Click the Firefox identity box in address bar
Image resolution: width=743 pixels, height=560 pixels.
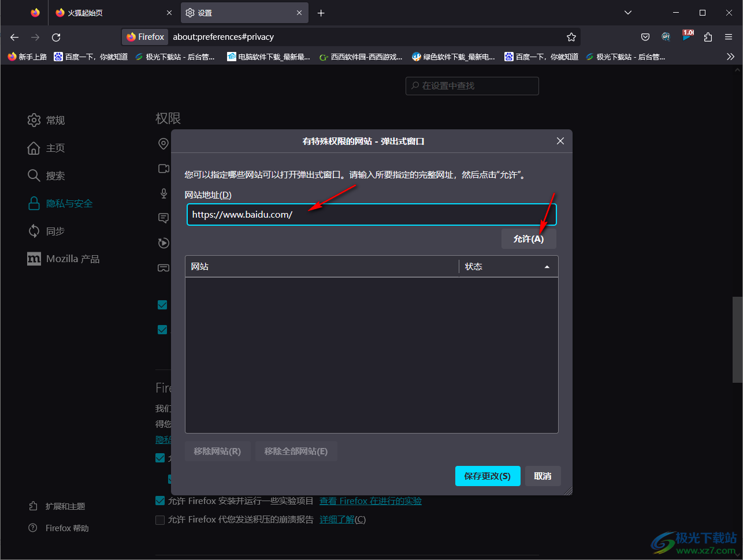tap(146, 37)
